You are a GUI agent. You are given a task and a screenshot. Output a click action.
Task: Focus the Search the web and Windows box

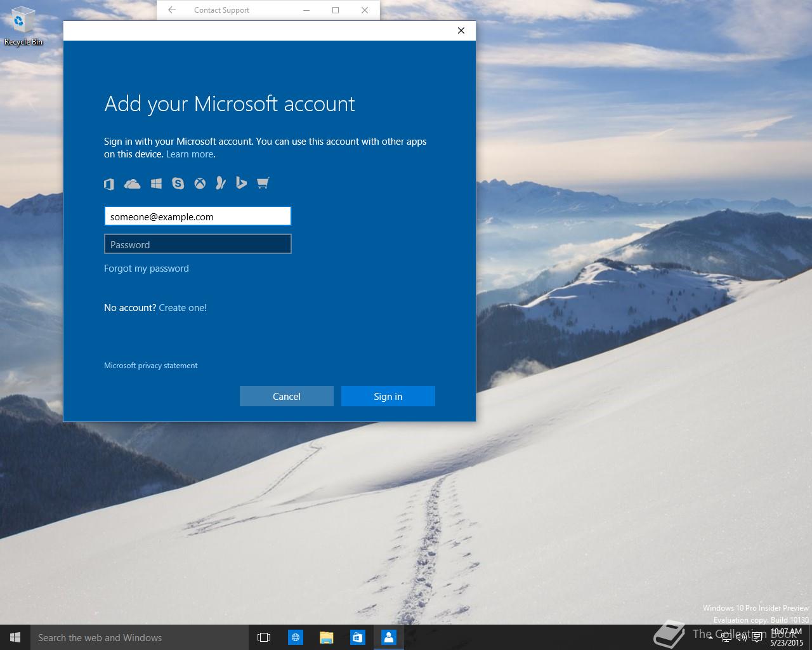pos(139,637)
